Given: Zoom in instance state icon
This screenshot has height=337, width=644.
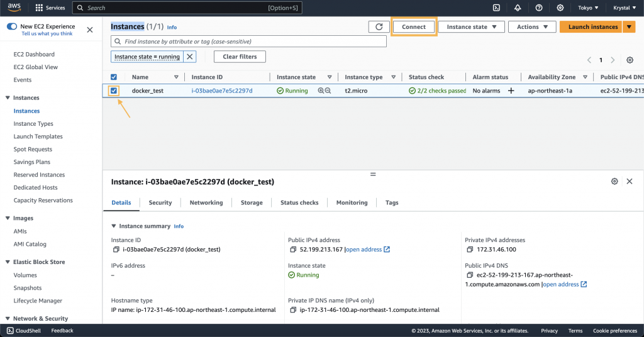Looking at the screenshot, I should pyautogui.click(x=321, y=91).
